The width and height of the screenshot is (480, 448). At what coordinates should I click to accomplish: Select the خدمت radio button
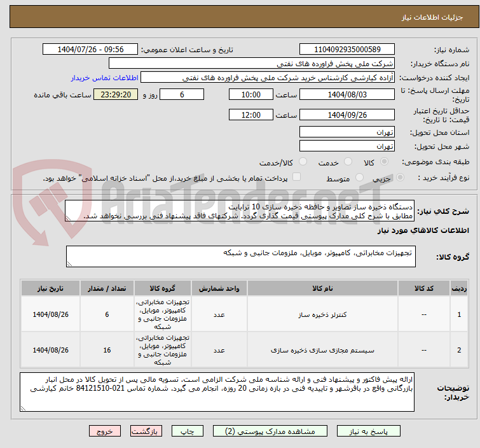[348, 162]
